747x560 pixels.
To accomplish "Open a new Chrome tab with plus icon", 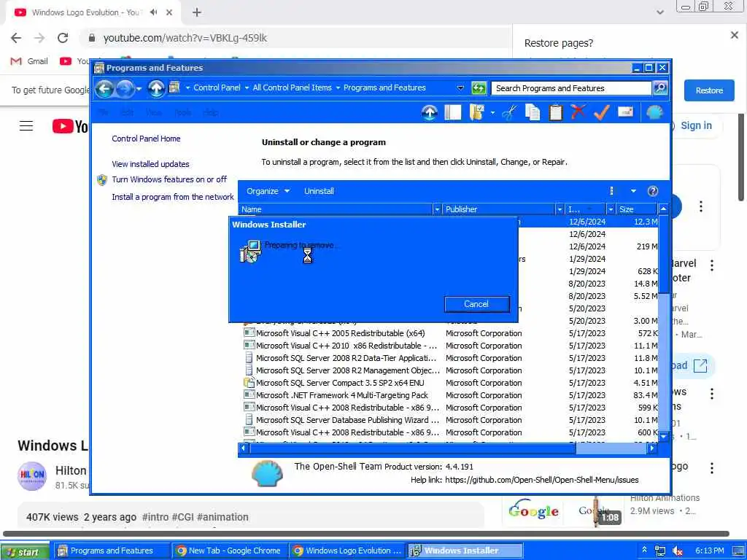I will click(197, 12).
